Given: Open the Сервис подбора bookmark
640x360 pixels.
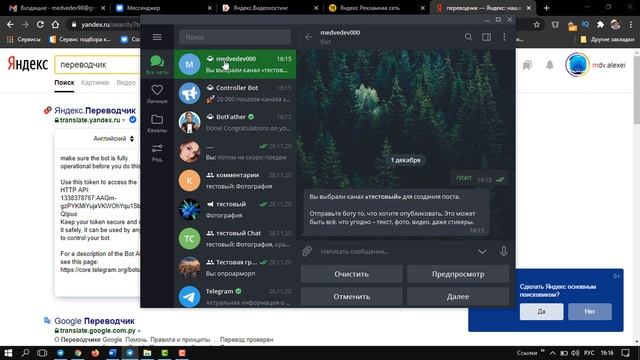Looking at the screenshot, I should (x=80, y=40).
